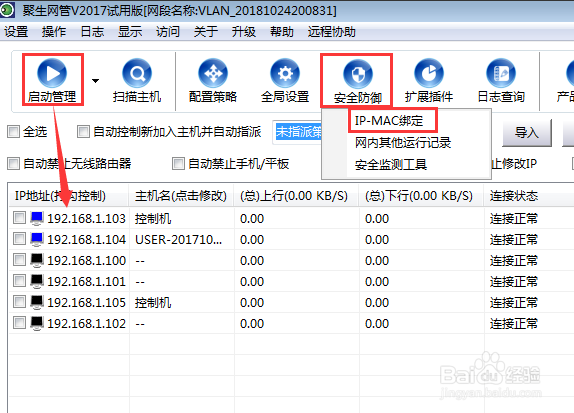Open the 未指派策略 policy combo box
The width and height of the screenshot is (574, 413).
click(297, 132)
